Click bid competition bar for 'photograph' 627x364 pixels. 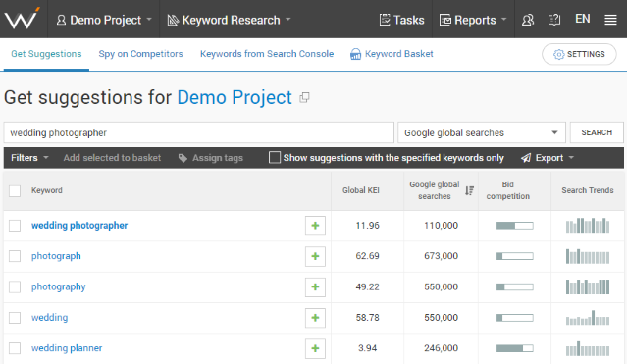pyautogui.click(x=514, y=256)
